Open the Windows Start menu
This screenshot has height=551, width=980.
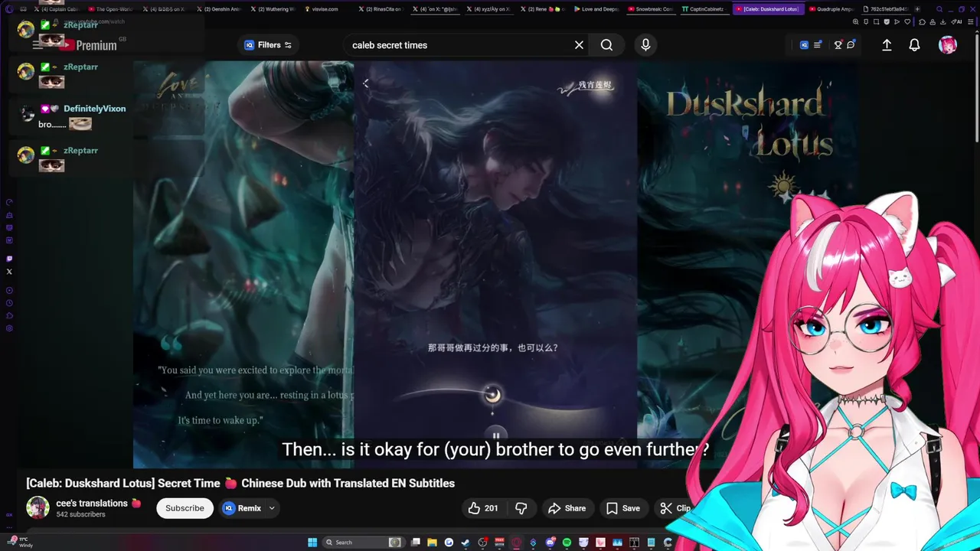pos(312,543)
